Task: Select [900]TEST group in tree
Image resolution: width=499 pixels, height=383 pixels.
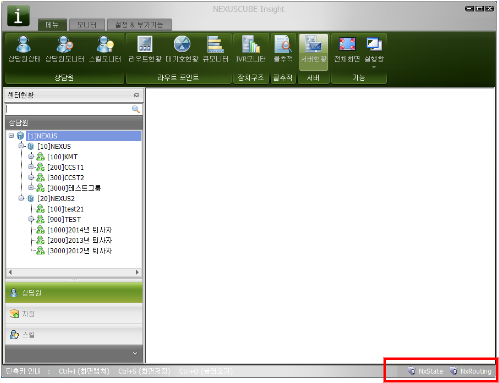Action: pyautogui.click(x=64, y=219)
